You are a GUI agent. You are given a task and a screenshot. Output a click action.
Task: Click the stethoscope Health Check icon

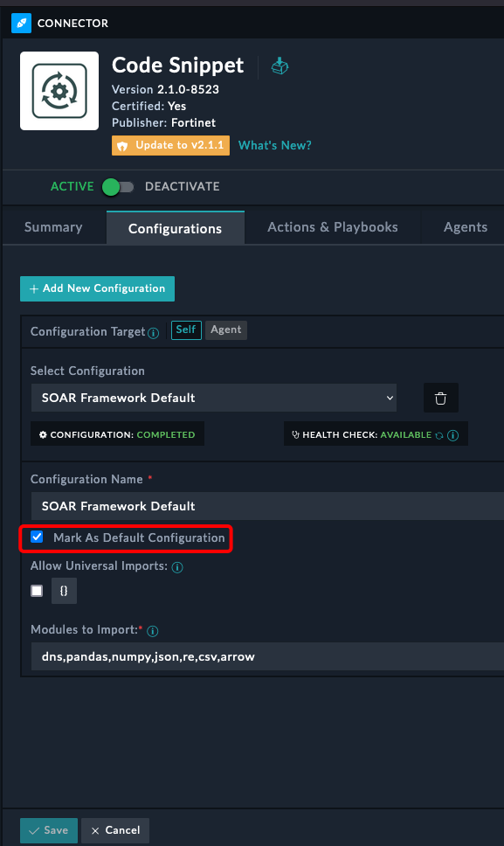tap(295, 435)
